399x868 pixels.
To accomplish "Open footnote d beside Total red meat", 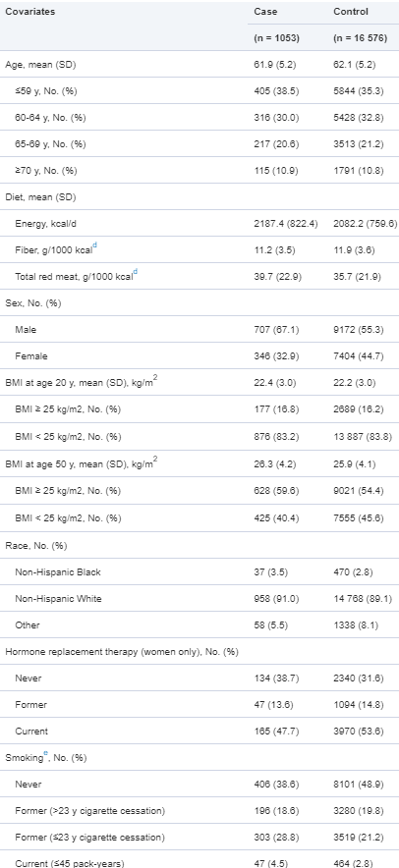I will [136, 273].
